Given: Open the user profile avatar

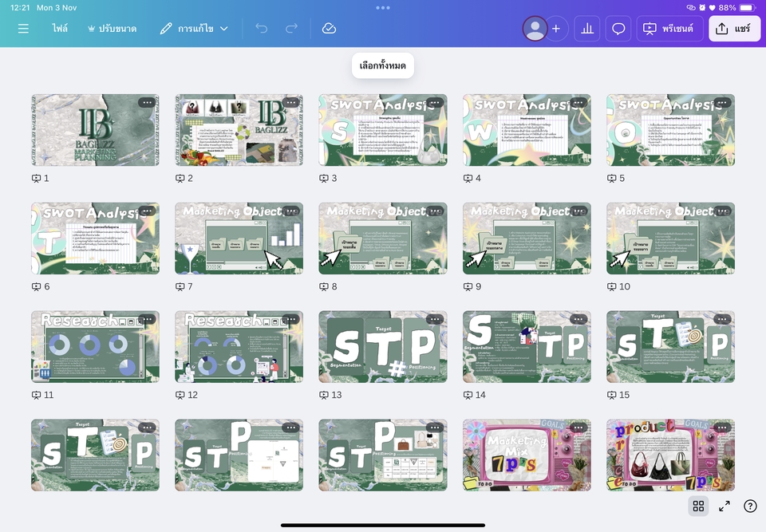Looking at the screenshot, I should point(535,29).
